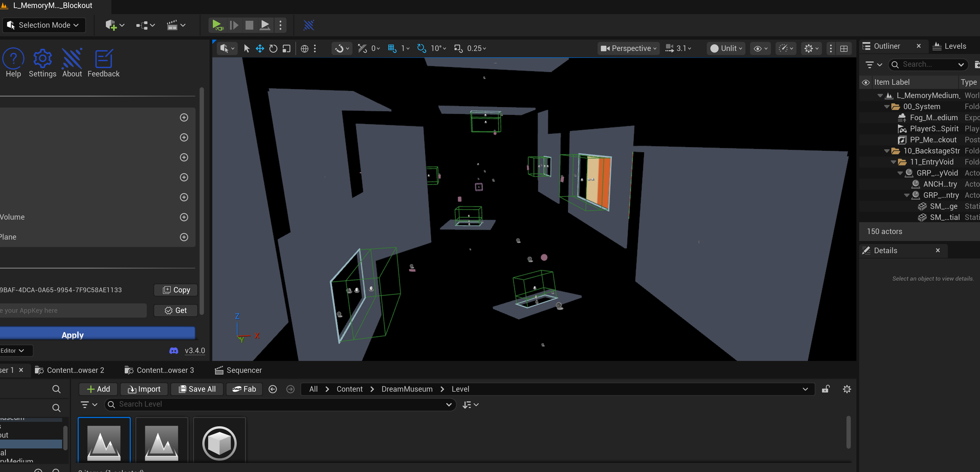Toggle Outliner visibility eye column header

(x=866, y=82)
